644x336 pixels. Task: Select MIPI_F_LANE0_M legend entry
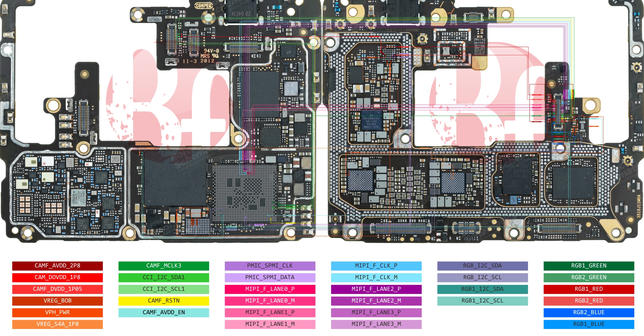[270, 301]
